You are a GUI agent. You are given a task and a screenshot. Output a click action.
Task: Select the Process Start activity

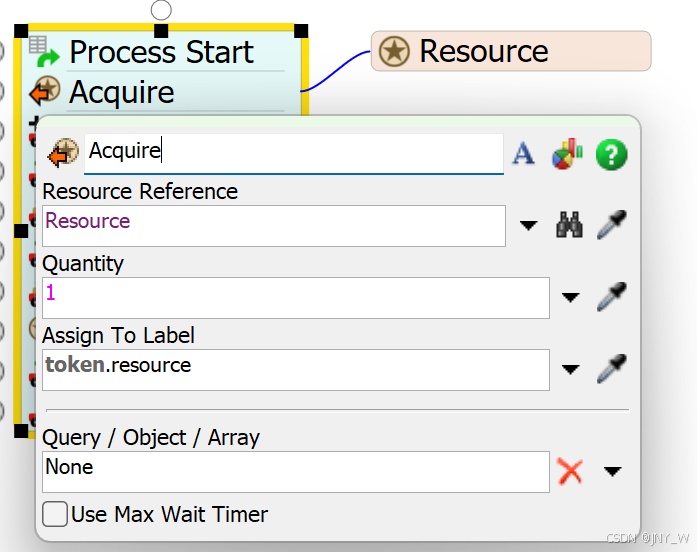[160, 52]
